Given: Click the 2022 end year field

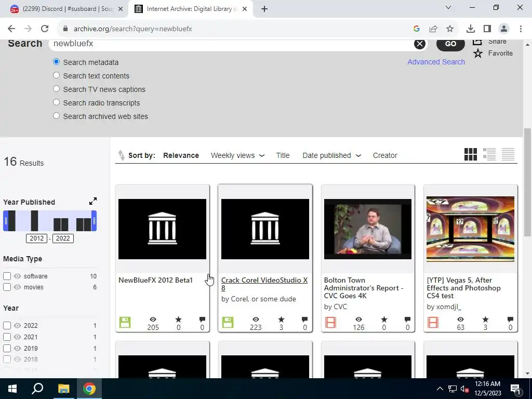Looking at the screenshot, I should pos(63,238).
